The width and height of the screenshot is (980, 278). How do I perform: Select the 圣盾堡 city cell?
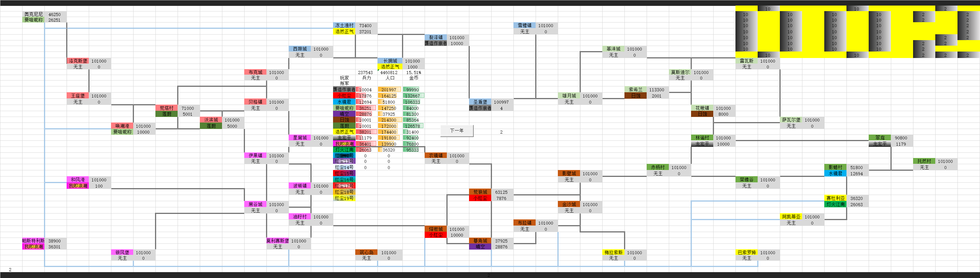(x=480, y=102)
